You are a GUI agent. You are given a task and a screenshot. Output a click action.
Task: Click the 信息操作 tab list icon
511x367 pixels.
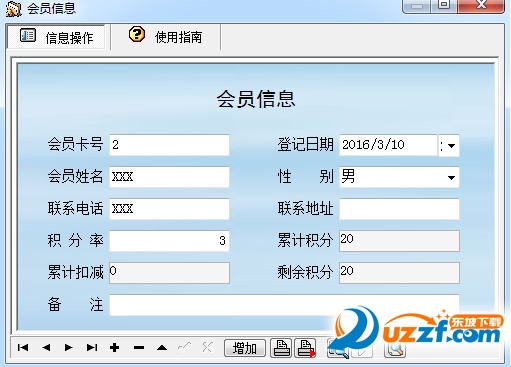click(28, 35)
